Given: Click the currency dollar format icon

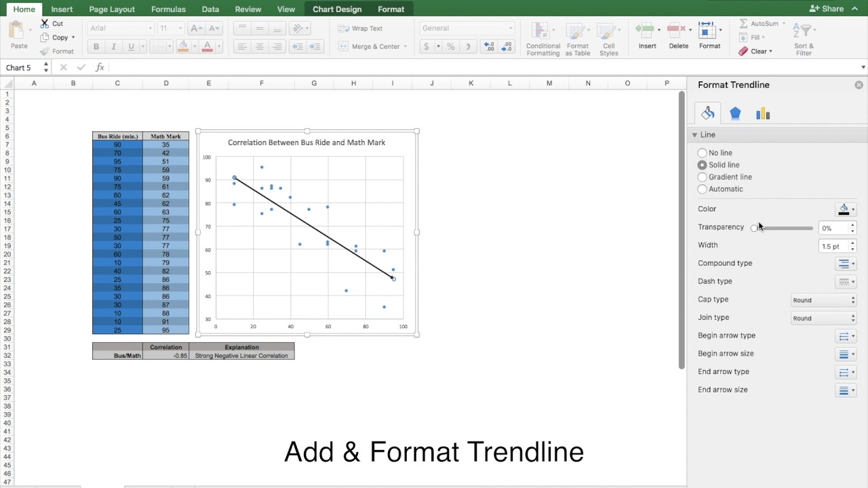Looking at the screenshot, I should tap(427, 47).
